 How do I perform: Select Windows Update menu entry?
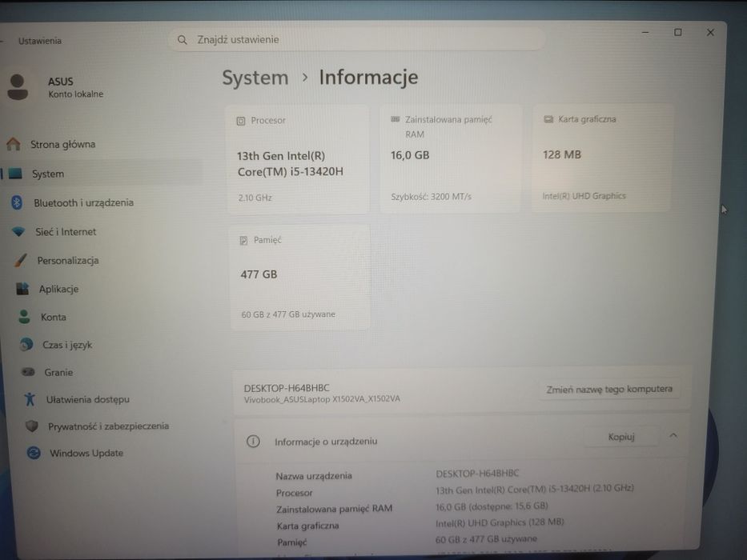pos(86,453)
